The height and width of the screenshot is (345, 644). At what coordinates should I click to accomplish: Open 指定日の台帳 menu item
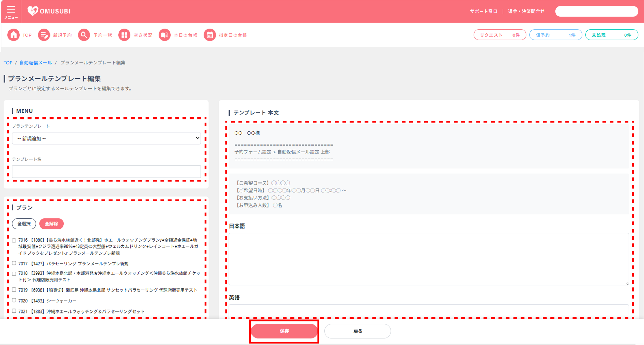coord(233,35)
